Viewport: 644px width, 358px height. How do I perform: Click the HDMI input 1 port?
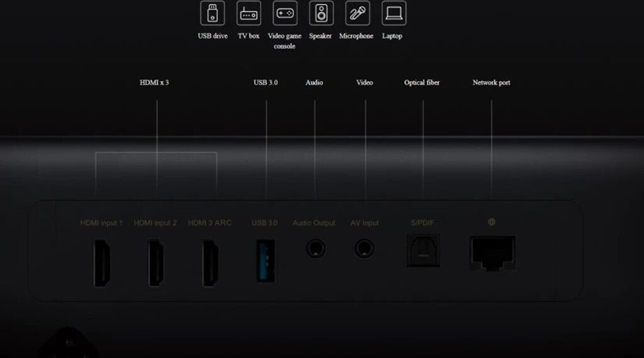click(102, 263)
